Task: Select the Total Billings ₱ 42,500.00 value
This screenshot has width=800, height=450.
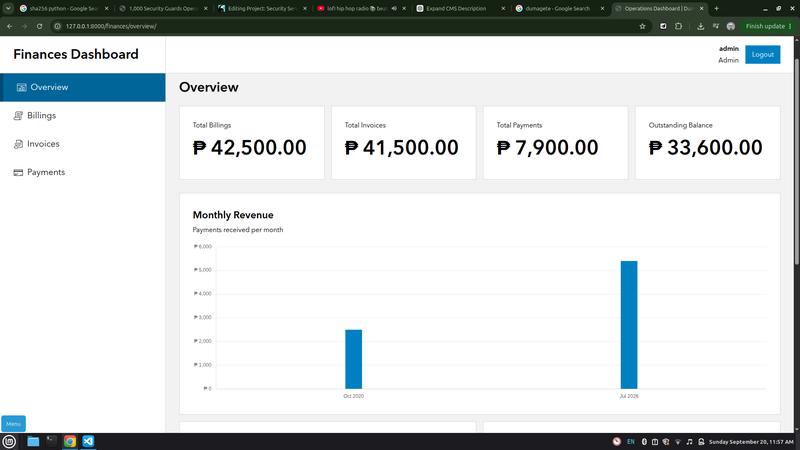Action: coord(249,148)
